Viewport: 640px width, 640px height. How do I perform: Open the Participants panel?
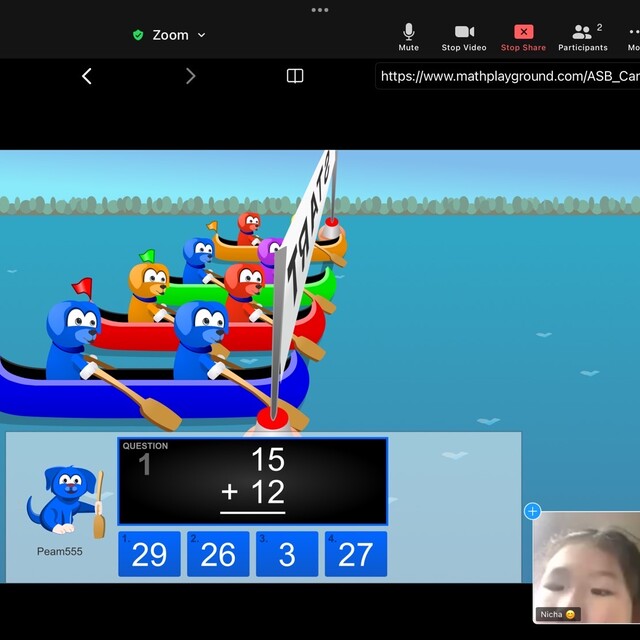point(583,38)
